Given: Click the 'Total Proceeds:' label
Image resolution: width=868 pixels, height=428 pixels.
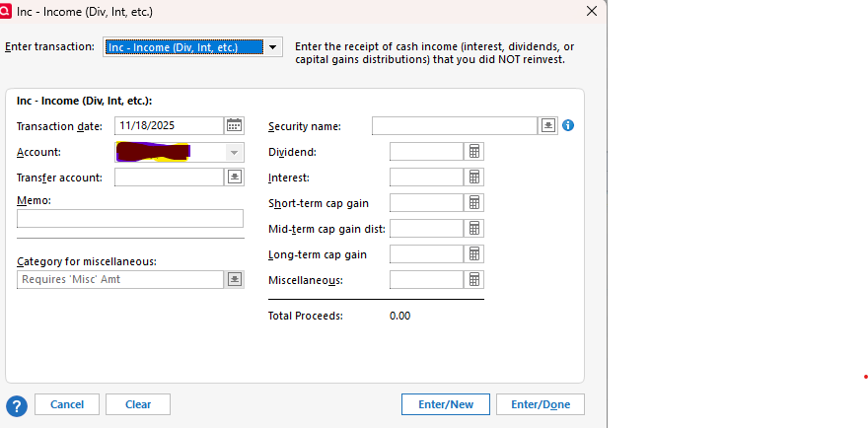Looking at the screenshot, I should click(306, 317).
